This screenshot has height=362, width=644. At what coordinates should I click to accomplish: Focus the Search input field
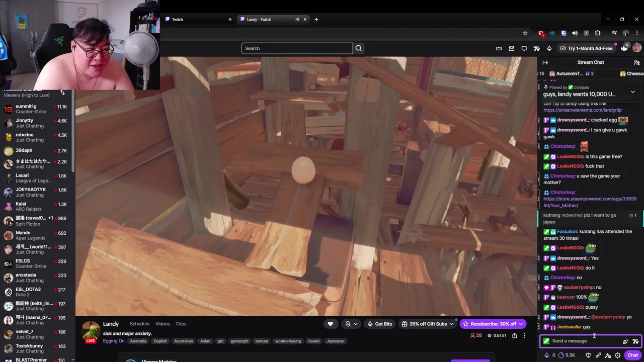pyautogui.click(x=297, y=48)
